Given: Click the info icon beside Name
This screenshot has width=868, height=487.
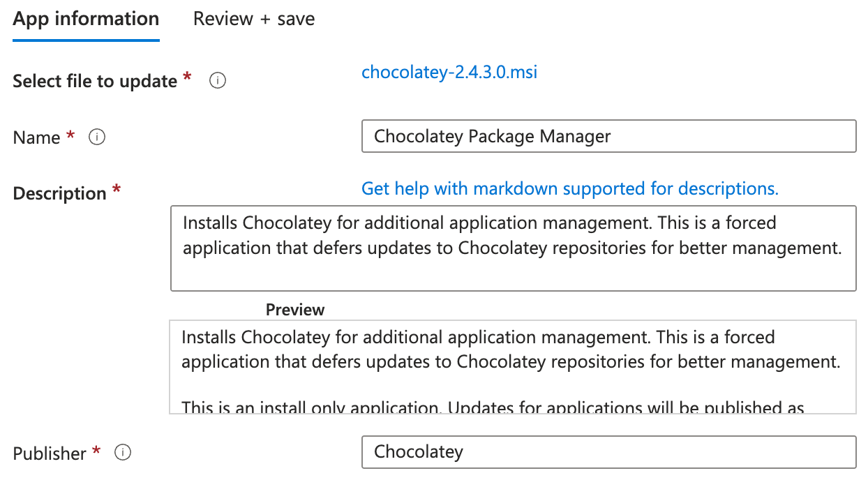Looking at the screenshot, I should click(97, 137).
